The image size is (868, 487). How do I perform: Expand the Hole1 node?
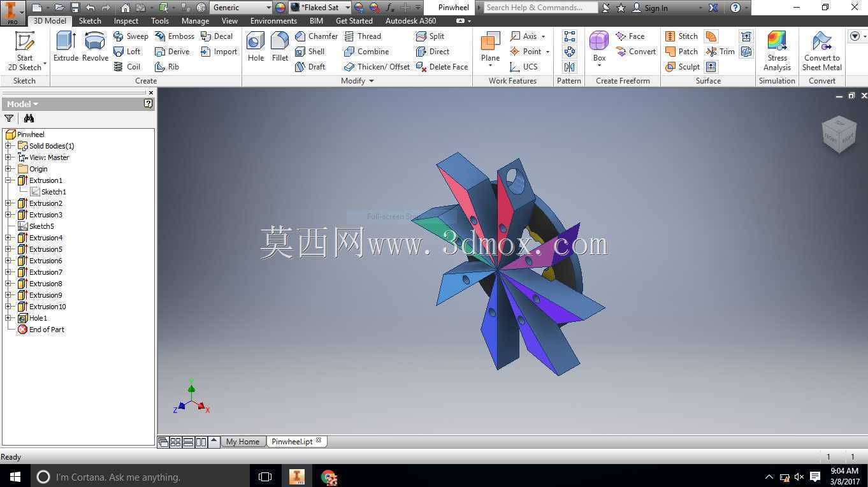click(x=9, y=318)
